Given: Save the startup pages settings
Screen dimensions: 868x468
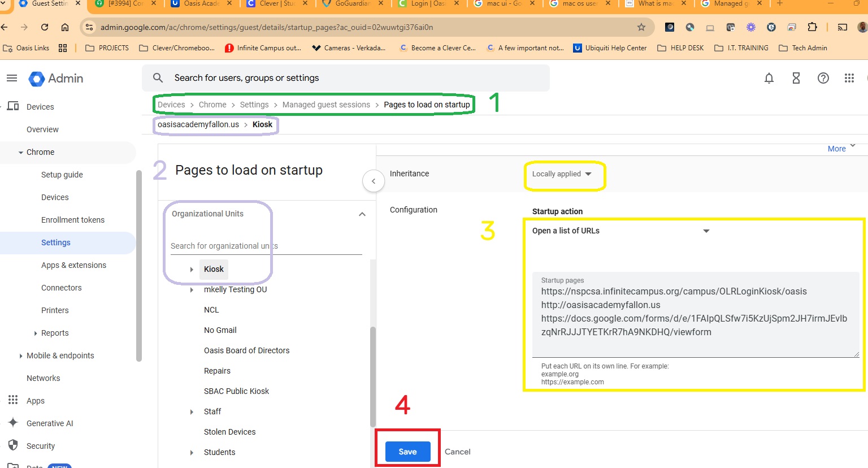Looking at the screenshot, I should (x=408, y=452).
